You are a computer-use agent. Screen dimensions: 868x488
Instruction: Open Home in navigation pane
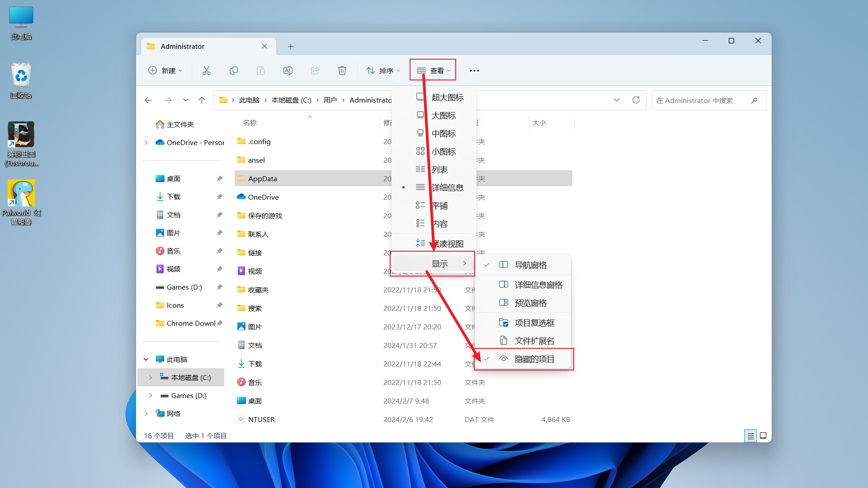[175, 124]
